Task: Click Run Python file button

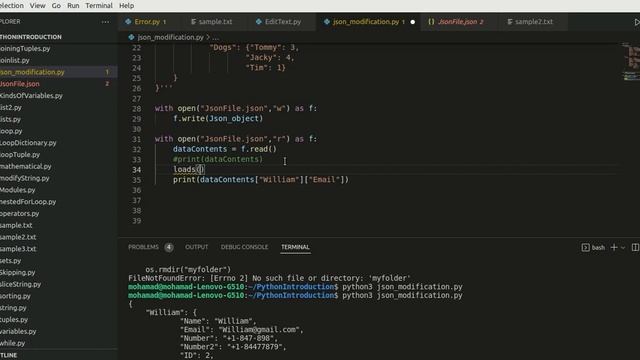Action: pyautogui.click(x=636, y=22)
